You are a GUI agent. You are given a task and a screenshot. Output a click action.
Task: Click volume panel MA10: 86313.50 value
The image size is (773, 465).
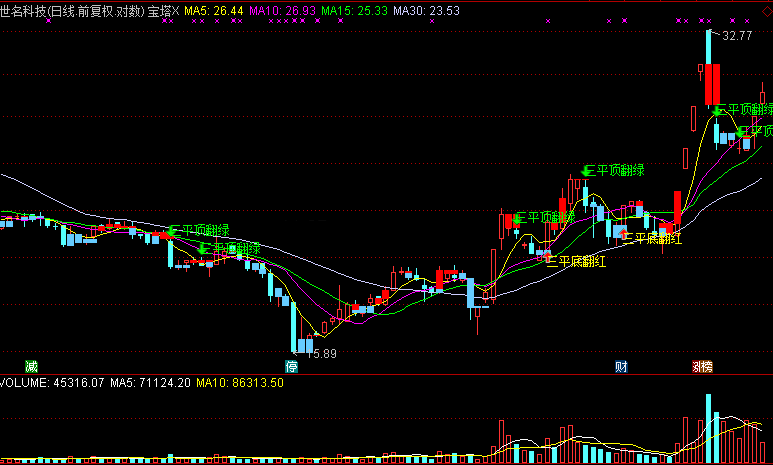click(240, 383)
